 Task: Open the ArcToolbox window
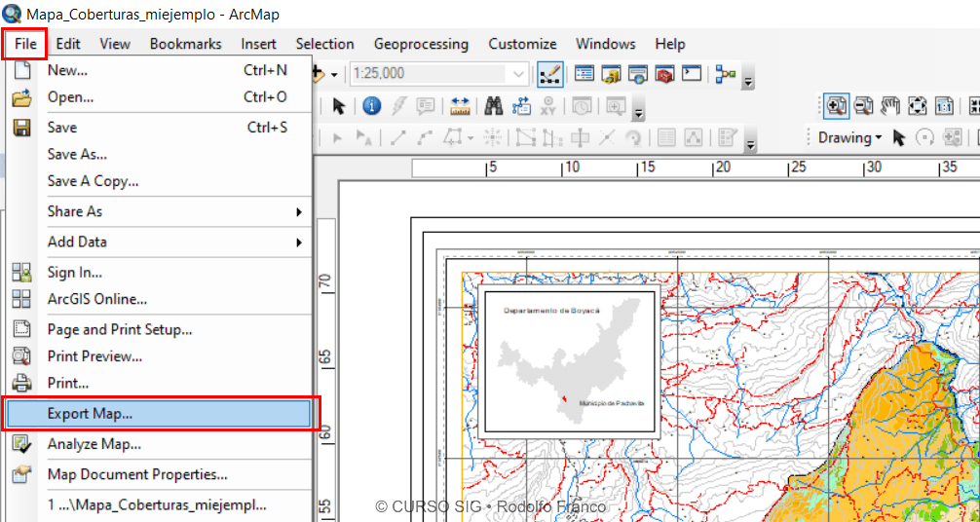click(665, 74)
